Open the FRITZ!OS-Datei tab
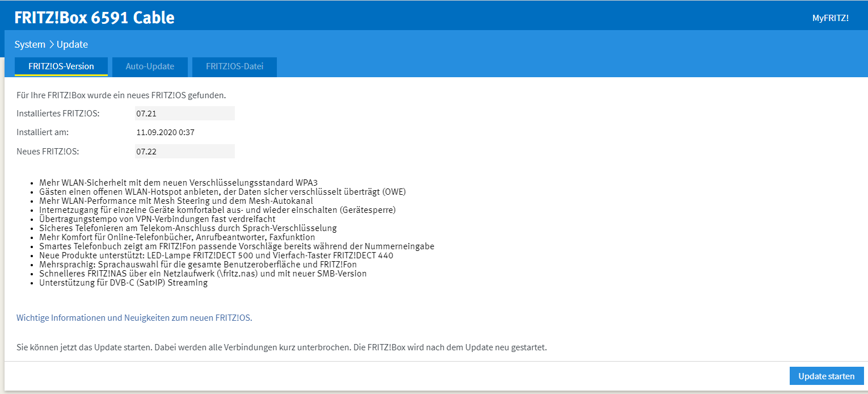This screenshot has height=394, width=868. (x=234, y=66)
